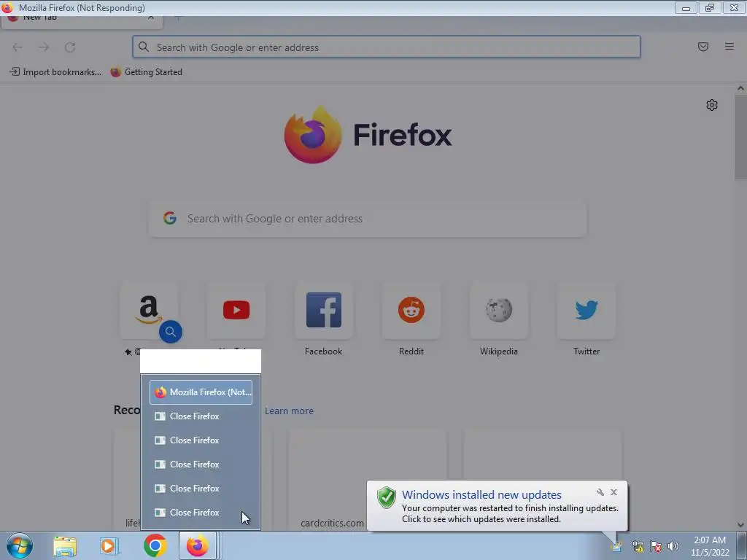747x560 pixels.
Task: Click the scrollbar up arrow
Action: [x=741, y=88]
